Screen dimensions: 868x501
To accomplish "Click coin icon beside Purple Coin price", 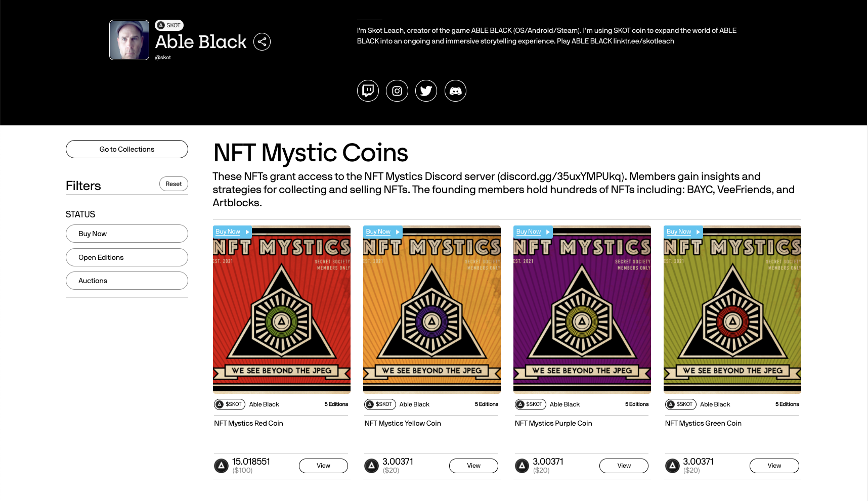I will click(522, 466).
